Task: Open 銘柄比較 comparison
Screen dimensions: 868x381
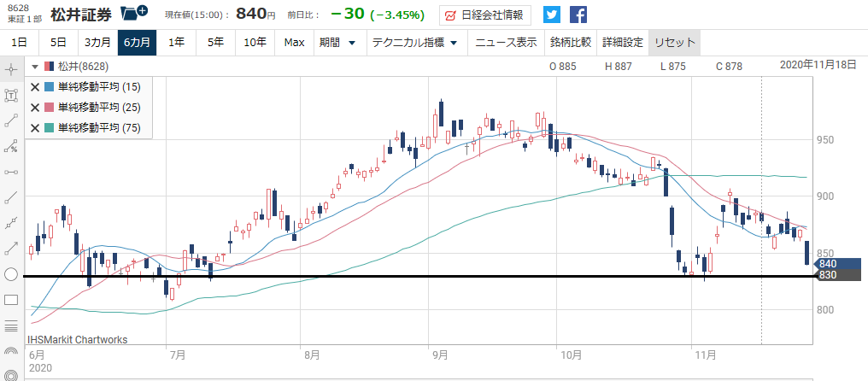Action: click(571, 43)
